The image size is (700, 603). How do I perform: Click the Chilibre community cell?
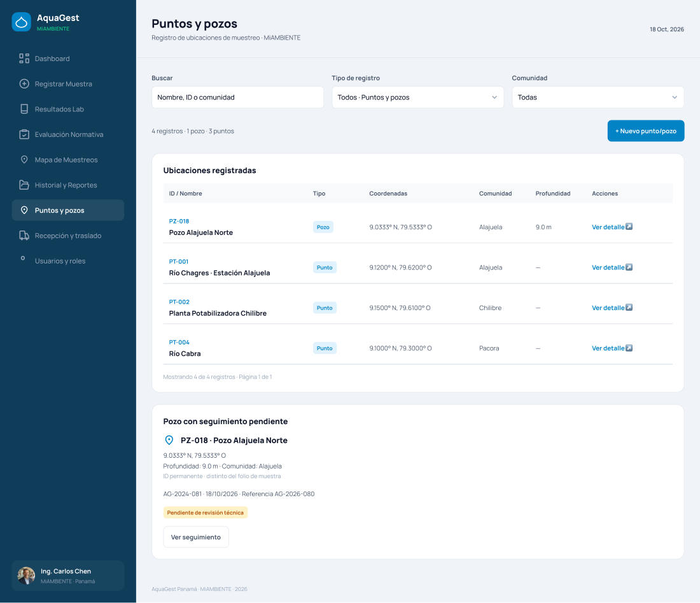tap(490, 308)
